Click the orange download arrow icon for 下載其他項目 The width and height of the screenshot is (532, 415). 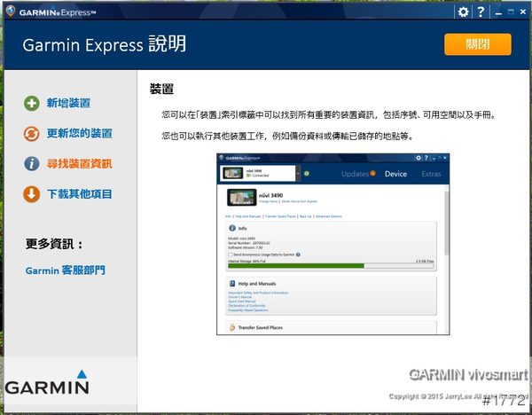coord(32,194)
